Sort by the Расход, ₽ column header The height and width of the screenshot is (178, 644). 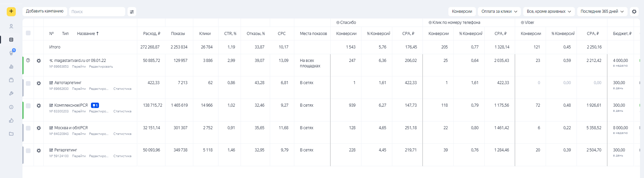click(151, 34)
